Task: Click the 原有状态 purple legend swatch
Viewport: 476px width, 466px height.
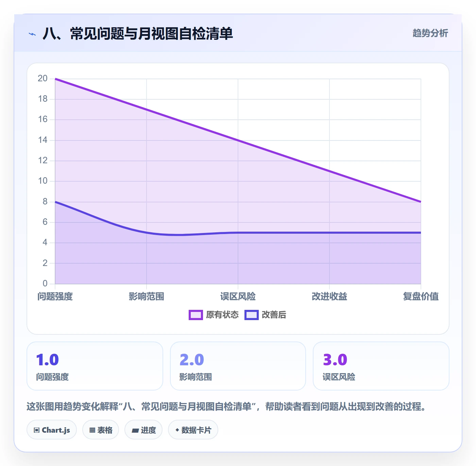Action: point(196,315)
